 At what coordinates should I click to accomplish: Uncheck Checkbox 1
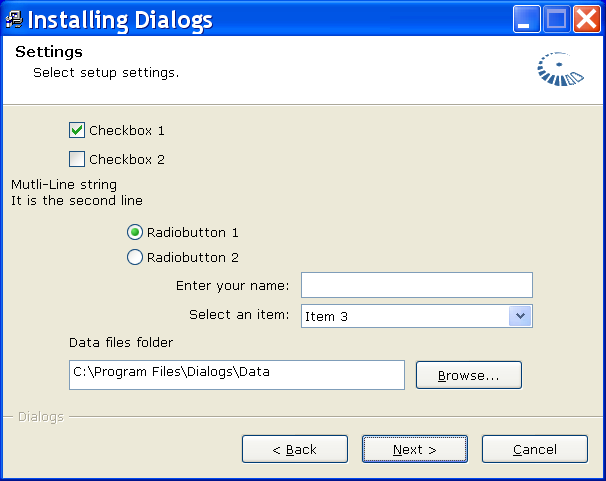77,130
